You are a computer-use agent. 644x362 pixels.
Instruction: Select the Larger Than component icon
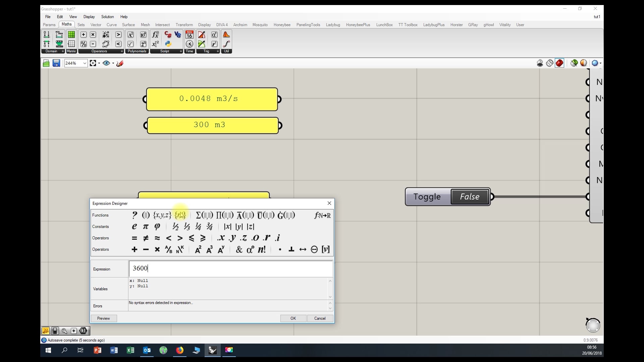[x=118, y=35]
